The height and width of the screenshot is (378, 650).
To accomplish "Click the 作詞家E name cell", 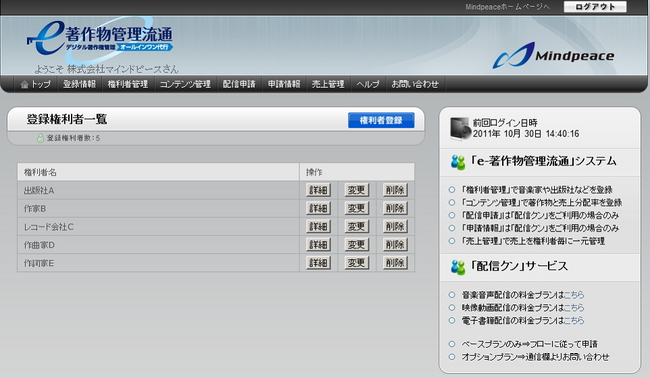I will click(x=158, y=264).
